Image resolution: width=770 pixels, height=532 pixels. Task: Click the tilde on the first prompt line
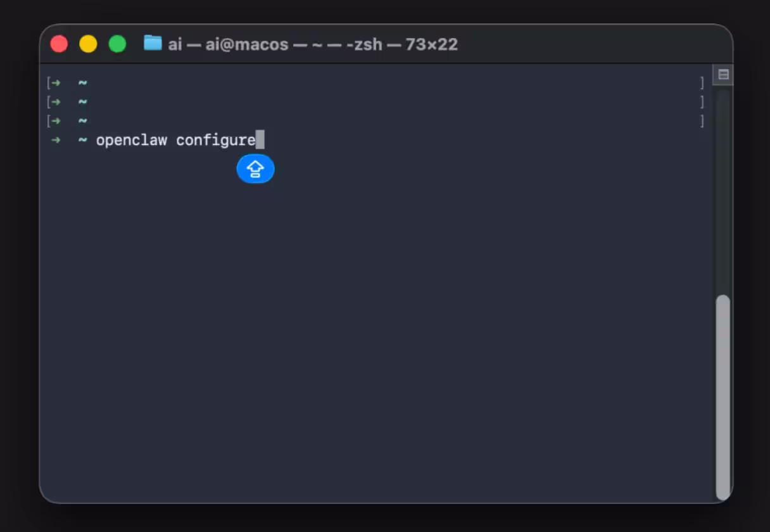(82, 82)
